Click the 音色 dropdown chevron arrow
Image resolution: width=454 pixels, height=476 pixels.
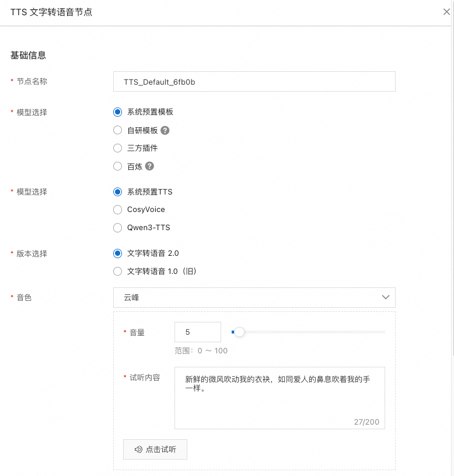pos(386,297)
